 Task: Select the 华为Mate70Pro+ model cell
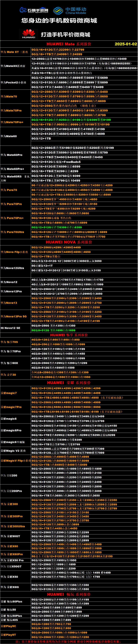click(16, 122)
